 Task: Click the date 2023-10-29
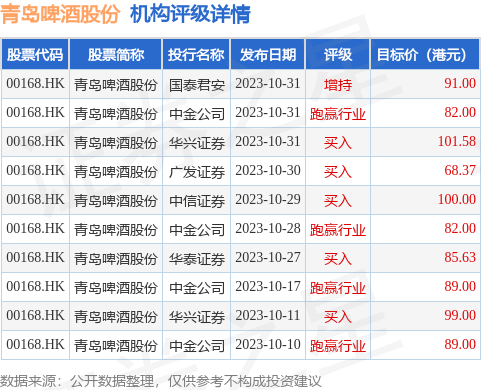point(268,200)
